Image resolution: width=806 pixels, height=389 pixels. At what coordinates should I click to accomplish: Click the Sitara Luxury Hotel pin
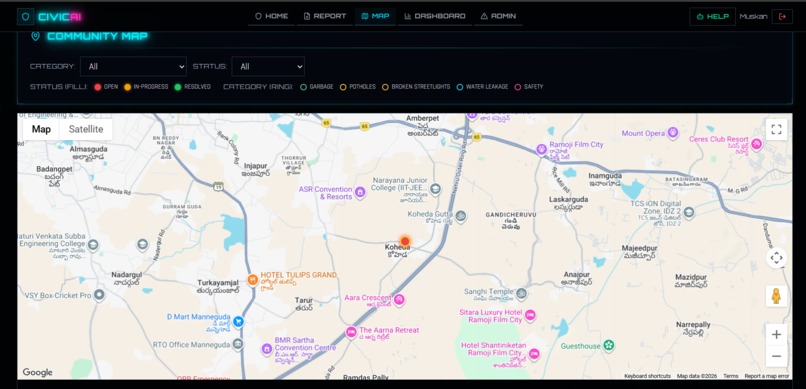pyautogui.click(x=530, y=314)
